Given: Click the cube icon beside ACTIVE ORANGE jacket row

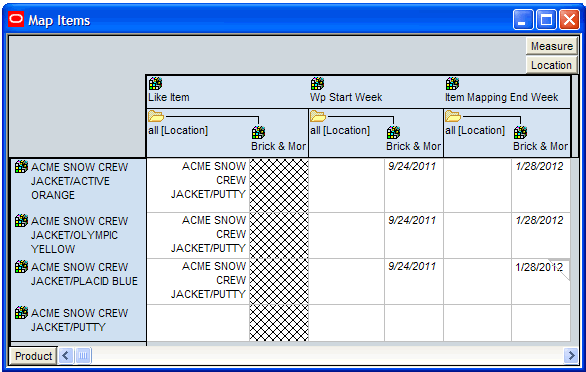Looking at the screenshot, I should (21, 167).
